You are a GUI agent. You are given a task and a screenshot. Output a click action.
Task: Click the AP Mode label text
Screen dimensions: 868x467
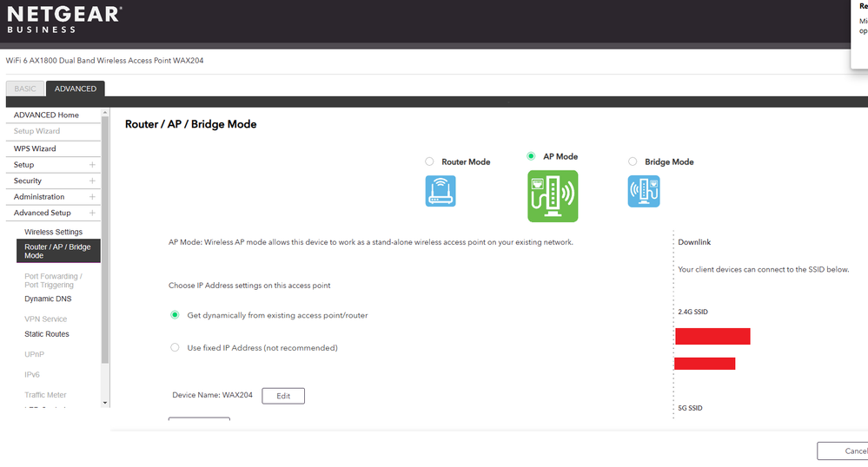click(560, 156)
